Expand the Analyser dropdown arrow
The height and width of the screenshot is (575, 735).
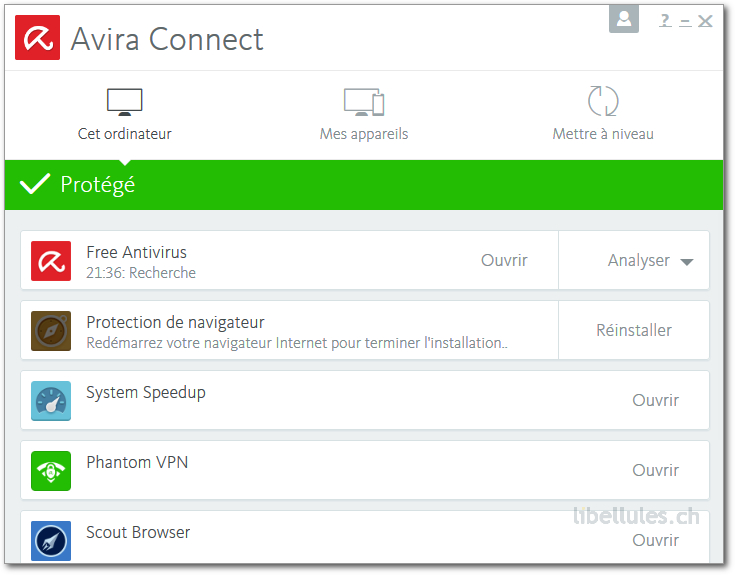tap(687, 262)
